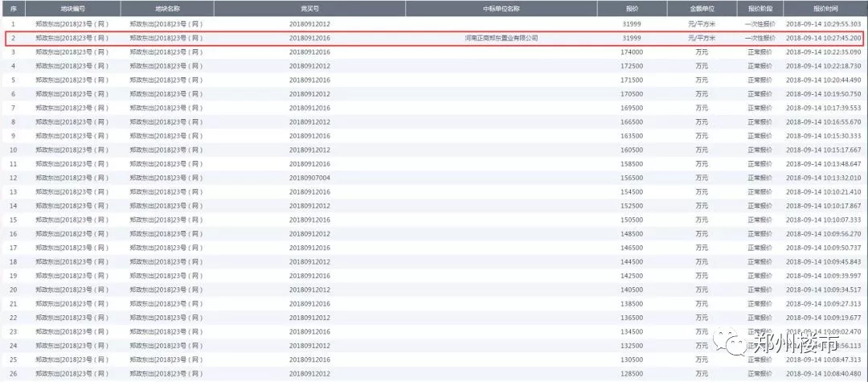The width and height of the screenshot is (868, 382).
Task: Click timestamp 2018-09-14 10:15:30.333
Action: 823,136
